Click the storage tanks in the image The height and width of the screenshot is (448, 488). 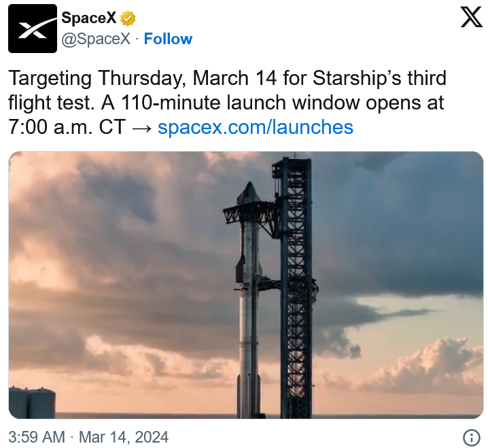[x=32, y=403]
